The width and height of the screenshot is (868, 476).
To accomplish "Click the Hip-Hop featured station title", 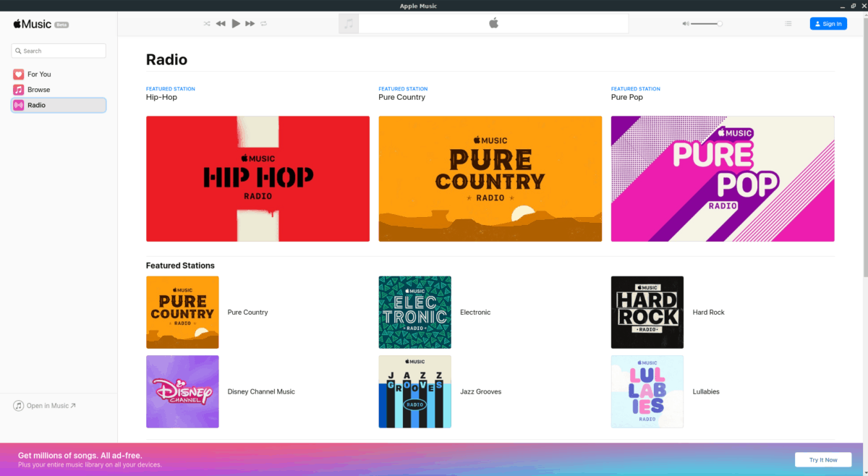I will tap(161, 97).
